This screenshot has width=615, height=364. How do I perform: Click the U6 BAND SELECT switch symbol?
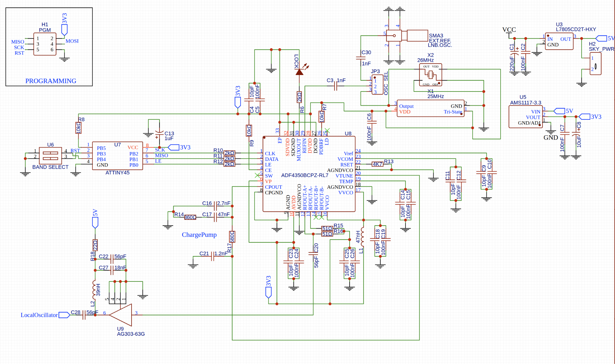[50, 155]
